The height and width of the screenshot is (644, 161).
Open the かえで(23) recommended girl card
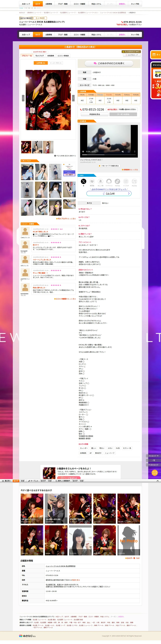(x=32, y=509)
